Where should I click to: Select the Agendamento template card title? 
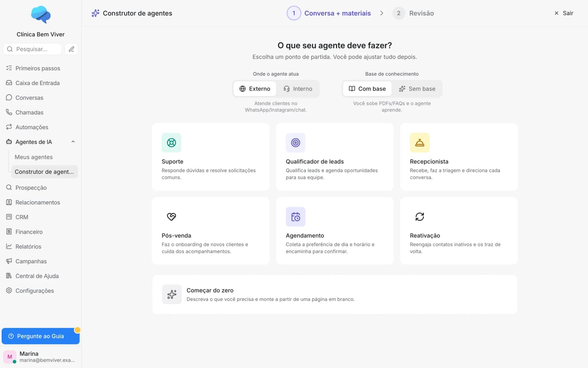click(305, 236)
